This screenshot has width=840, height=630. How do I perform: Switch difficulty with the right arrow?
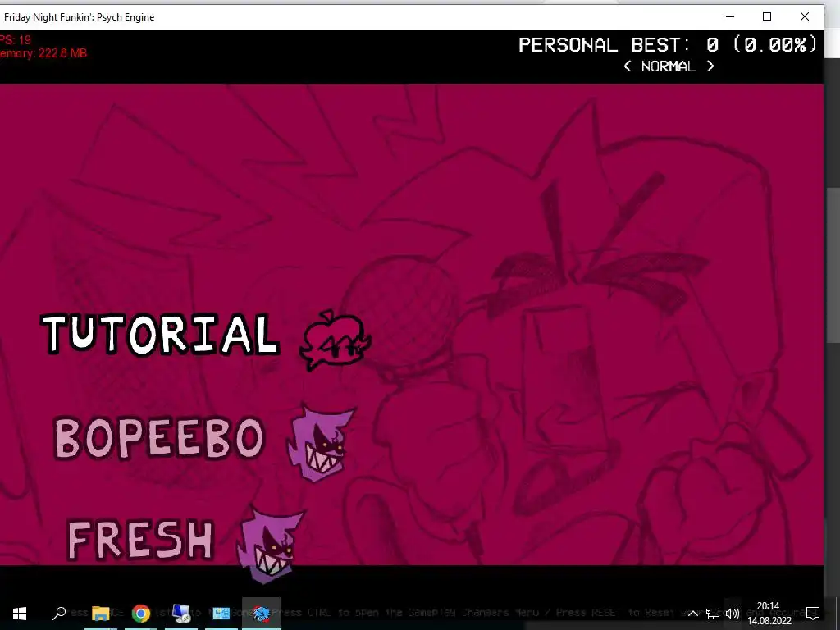pyautogui.click(x=710, y=66)
